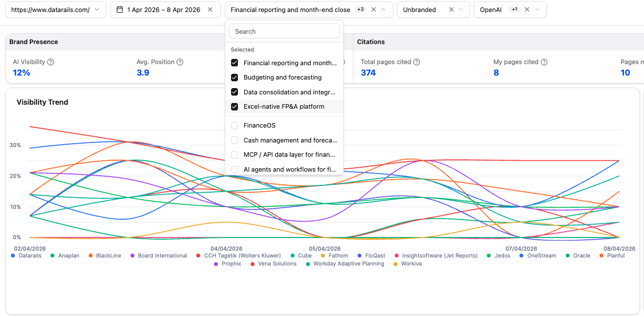Uncheck Excel-native FP&A platform checkbox
The image size is (644, 317).
pos(234,107)
